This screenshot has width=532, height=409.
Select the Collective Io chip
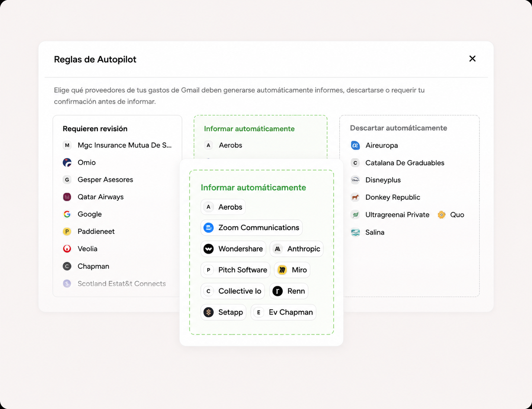[x=233, y=291]
